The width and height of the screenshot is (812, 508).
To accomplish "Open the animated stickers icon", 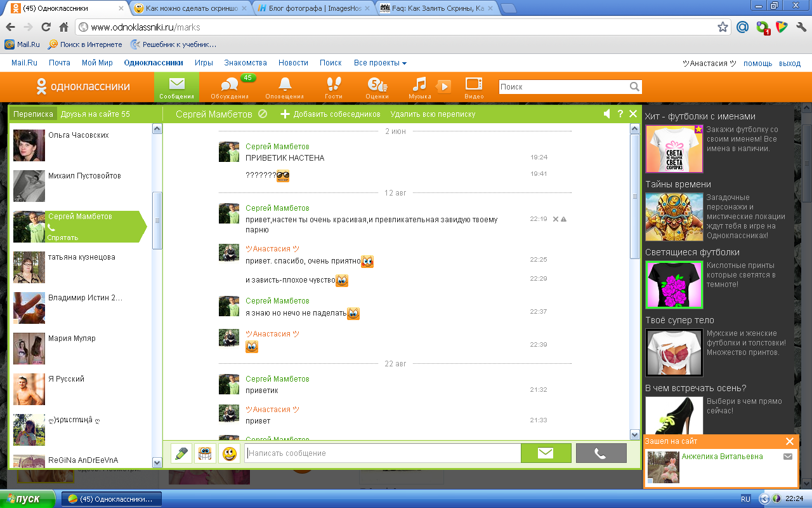I will coord(205,453).
